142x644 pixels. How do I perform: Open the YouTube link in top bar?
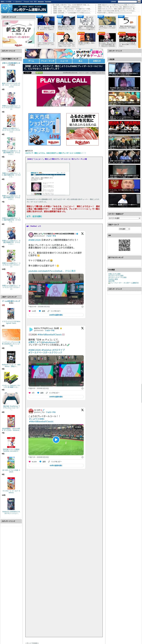(x=48, y=2)
